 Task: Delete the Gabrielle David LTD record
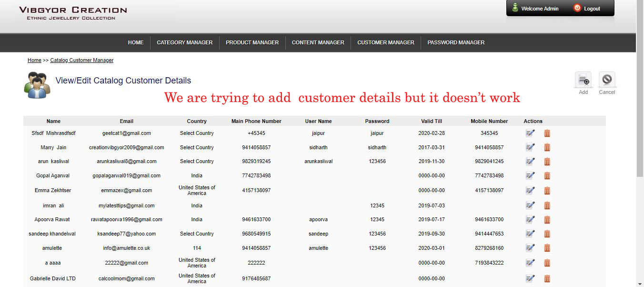point(547,278)
